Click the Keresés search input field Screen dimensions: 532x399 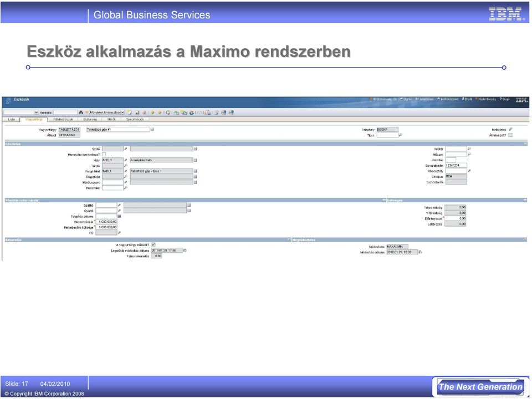click(x=65, y=112)
